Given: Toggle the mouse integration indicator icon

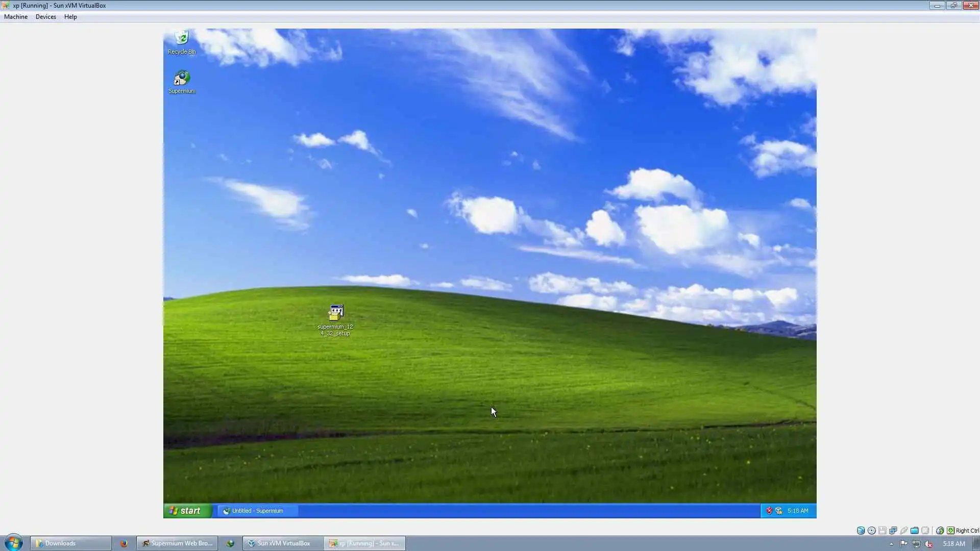Looking at the screenshot, I should coord(940,531).
